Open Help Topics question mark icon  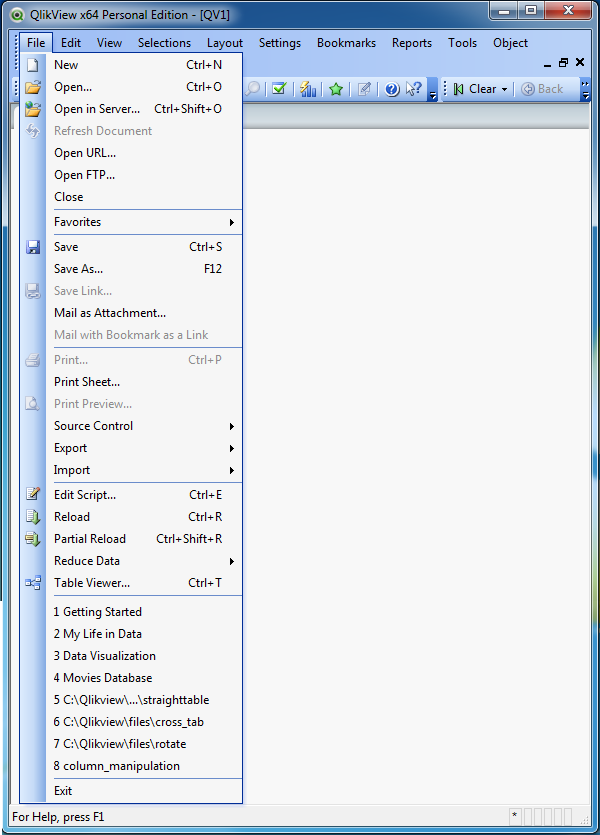[x=392, y=89]
